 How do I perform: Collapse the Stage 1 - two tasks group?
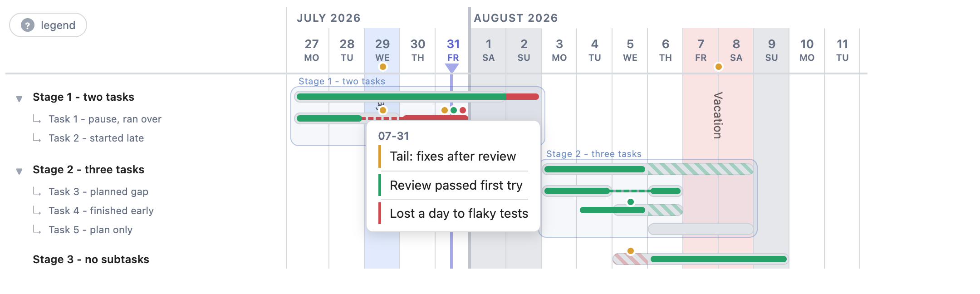[x=19, y=98]
